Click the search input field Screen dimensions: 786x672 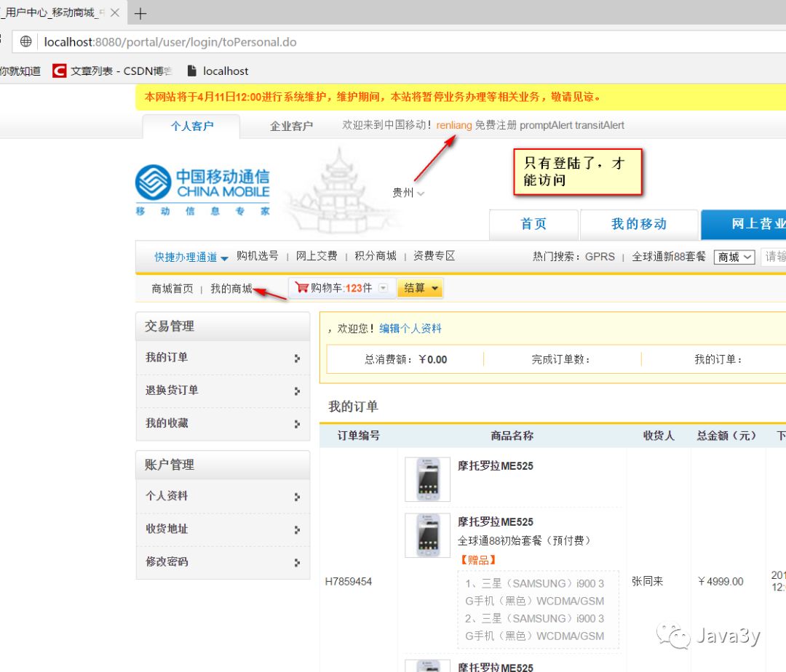(x=774, y=257)
